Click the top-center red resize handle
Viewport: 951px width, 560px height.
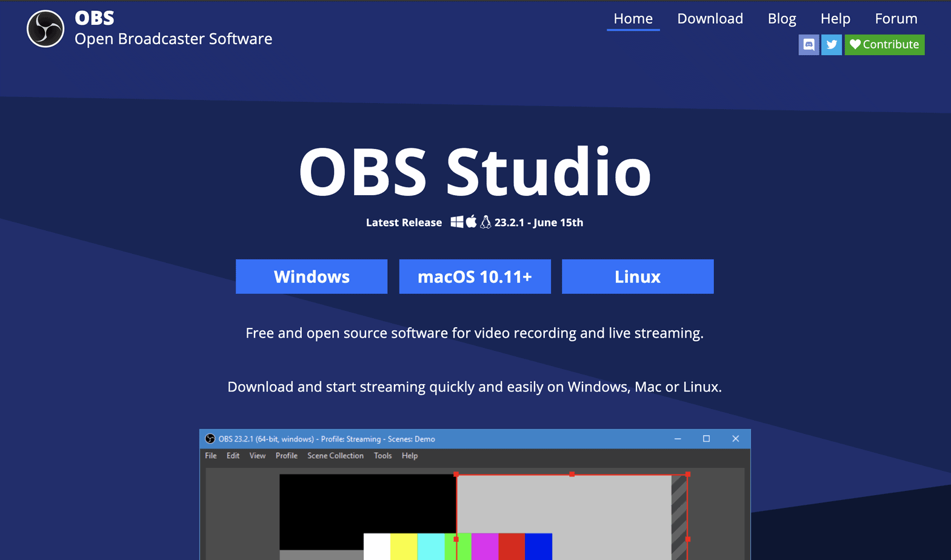[x=572, y=475]
